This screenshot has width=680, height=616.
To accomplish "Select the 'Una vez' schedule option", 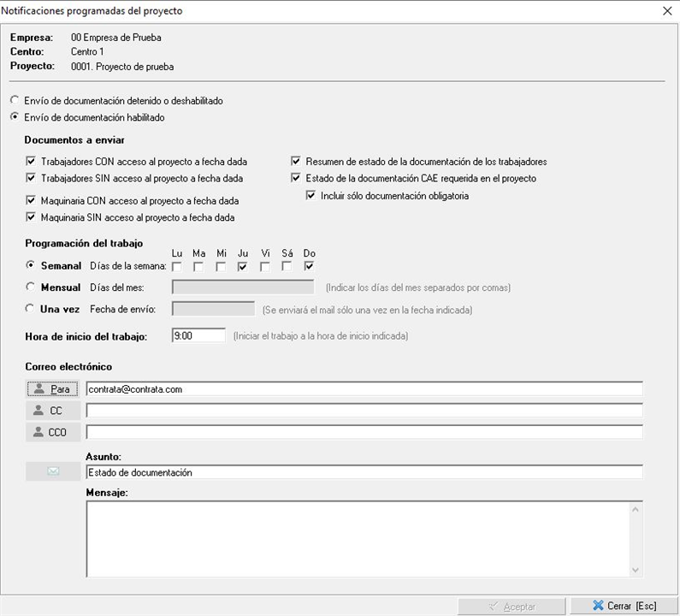I will point(31,309).
